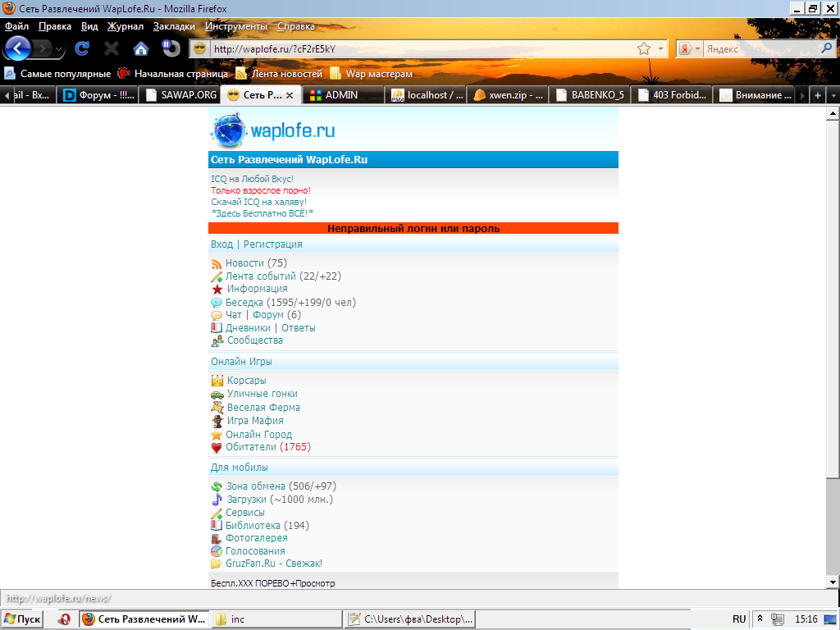The image size is (840, 630).
Task: Click the Пуск Start button
Action: (x=22, y=619)
